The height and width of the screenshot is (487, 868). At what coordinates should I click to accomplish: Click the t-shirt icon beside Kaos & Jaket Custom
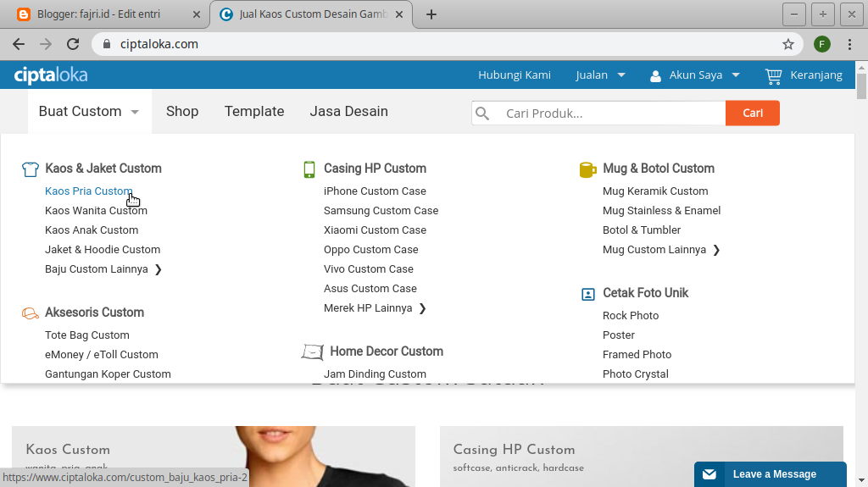click(31, 169)
